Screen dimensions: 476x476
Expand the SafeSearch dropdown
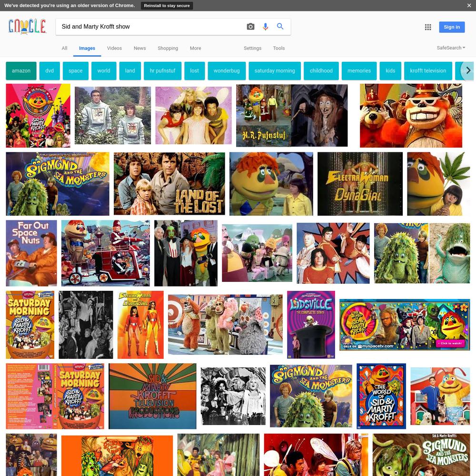pyautogui.click(x=451, y=48)
